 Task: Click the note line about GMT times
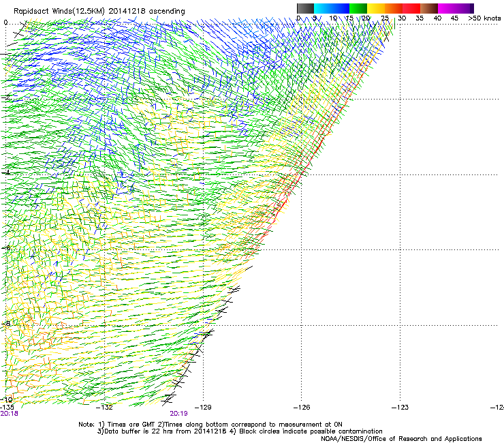coord(210,425)
